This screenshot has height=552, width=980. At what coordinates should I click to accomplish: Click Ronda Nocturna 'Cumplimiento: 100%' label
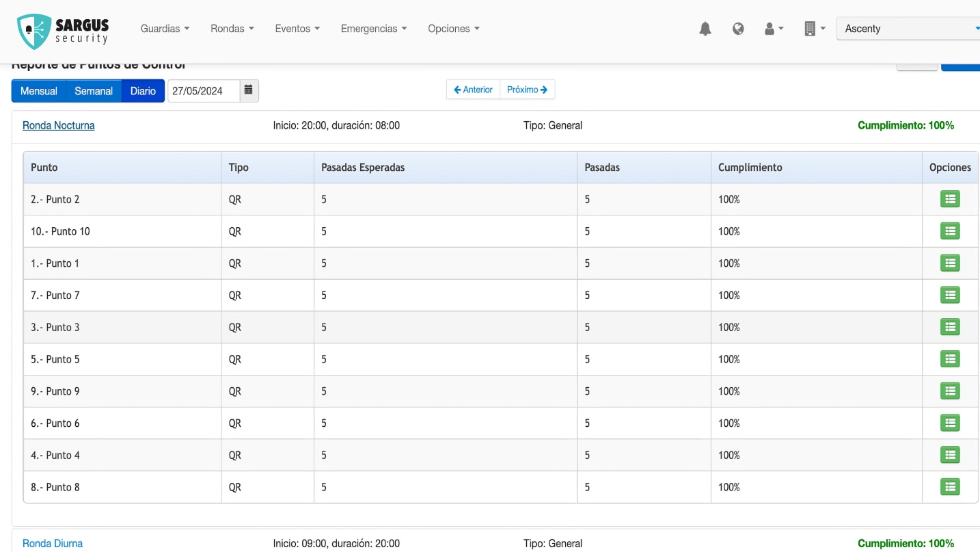click(906, 125)
